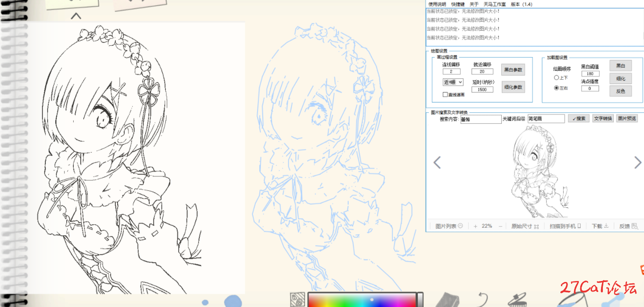Click the 图片预览 button

coord(627,119)
